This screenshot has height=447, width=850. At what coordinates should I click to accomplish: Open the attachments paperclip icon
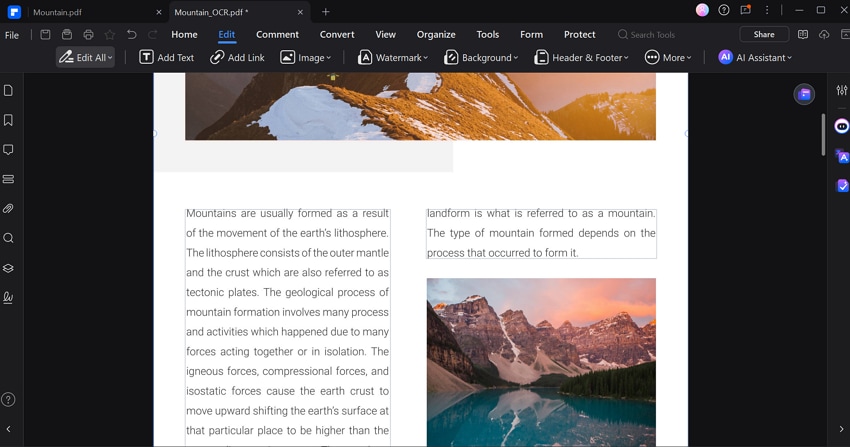(8, 209)
